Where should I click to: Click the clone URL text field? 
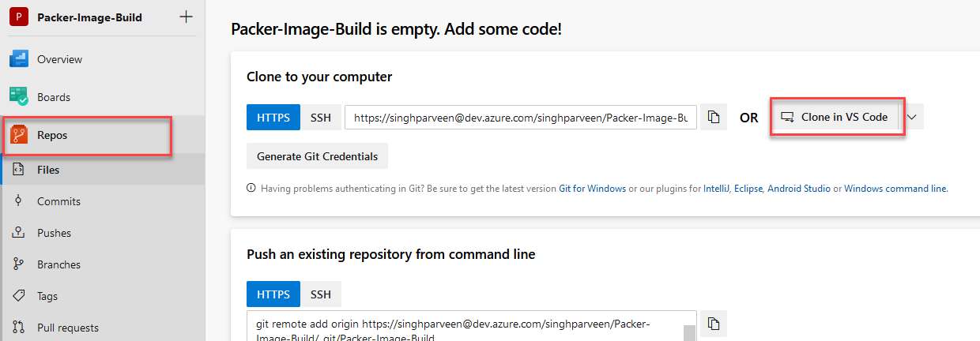pyautogui.click(x=521, y=118)
